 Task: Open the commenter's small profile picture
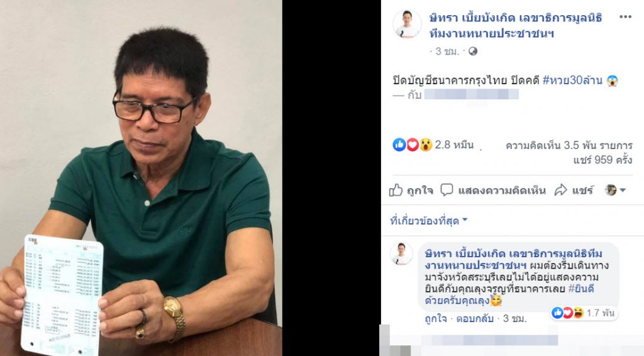pos(401,253)
